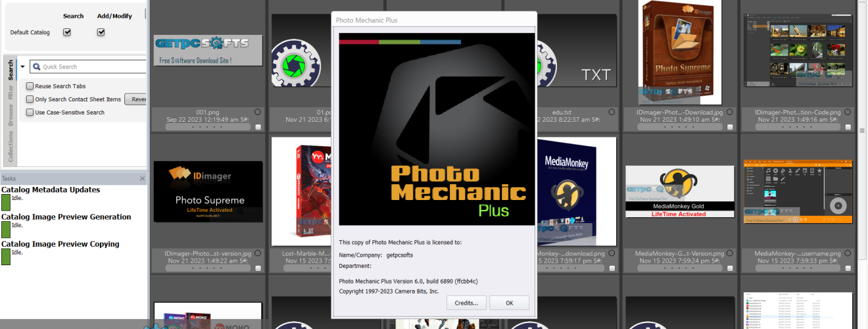868x329 pixels.
Task: Click color class circle on MediaMonkey-...username.png
Action: [848, 252]
